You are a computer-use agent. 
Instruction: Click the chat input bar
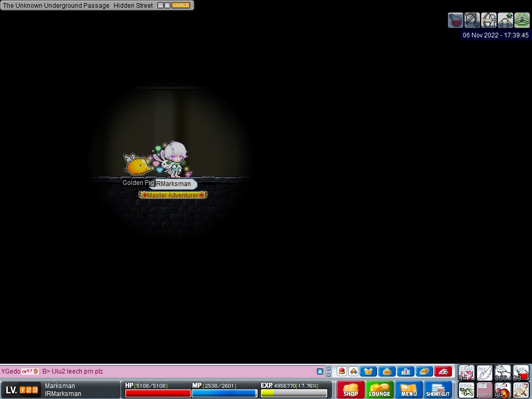[156, 371]
